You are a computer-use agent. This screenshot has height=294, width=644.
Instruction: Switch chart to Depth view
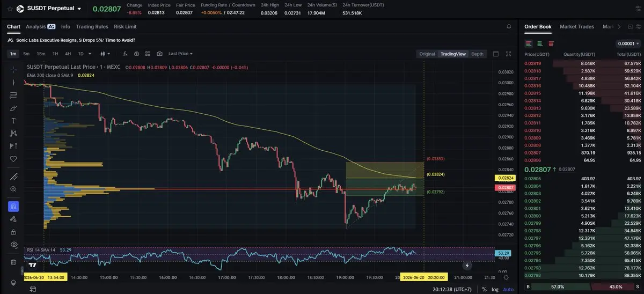(x=477, y=54)
